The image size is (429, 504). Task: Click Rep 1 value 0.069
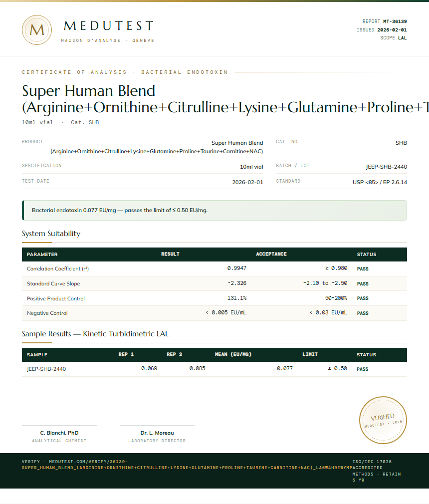(149, 368)
